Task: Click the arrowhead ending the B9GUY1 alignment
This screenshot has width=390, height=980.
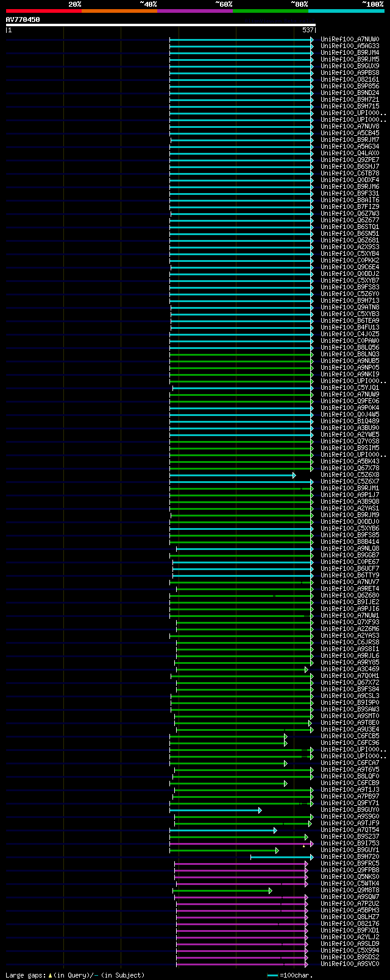Action: pyautogui.click(x=277, y=850)
